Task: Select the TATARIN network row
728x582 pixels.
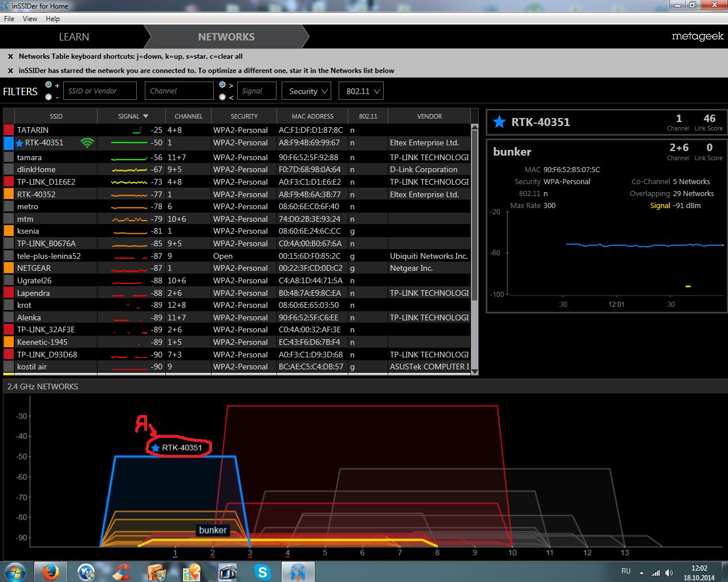Action: [237, 130]
